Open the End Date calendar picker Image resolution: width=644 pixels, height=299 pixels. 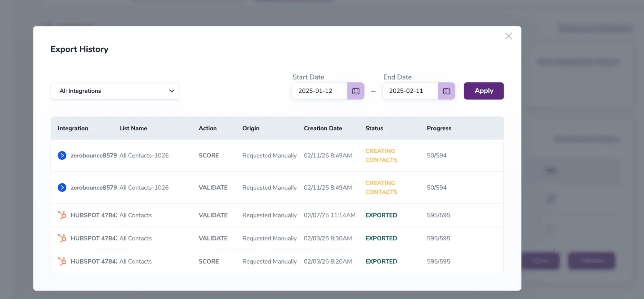(x=447, y=91)
